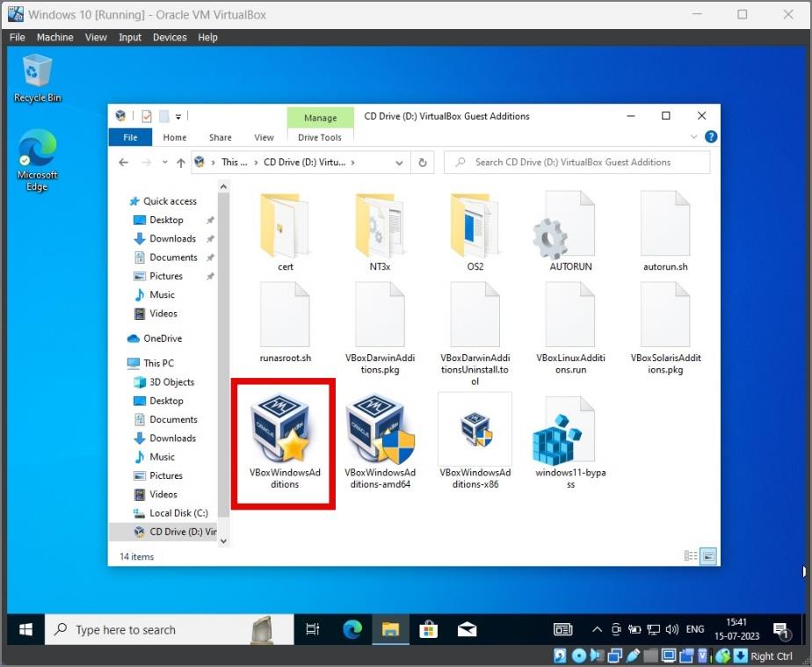
Task: Open Task View on the taskbar
Action: 313,629
